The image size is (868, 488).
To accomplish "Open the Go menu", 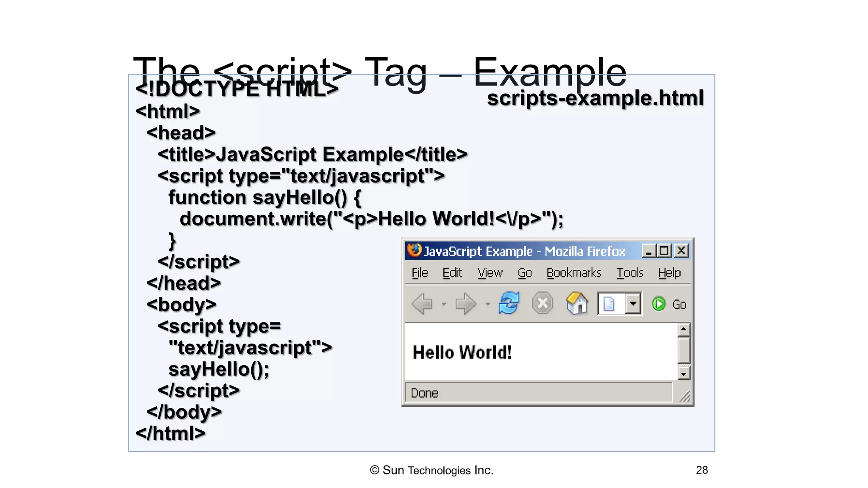I will 525,273.
